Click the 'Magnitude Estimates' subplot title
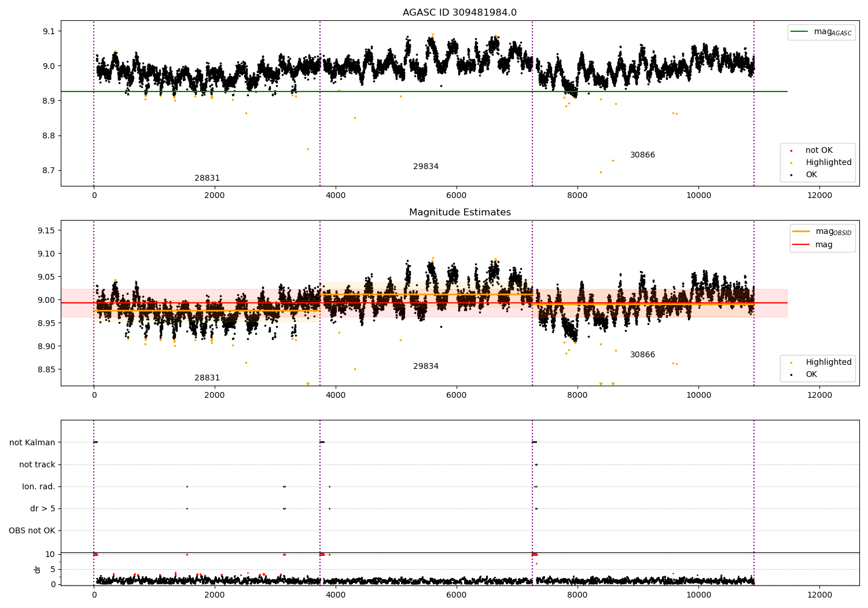 click(459, 213)
